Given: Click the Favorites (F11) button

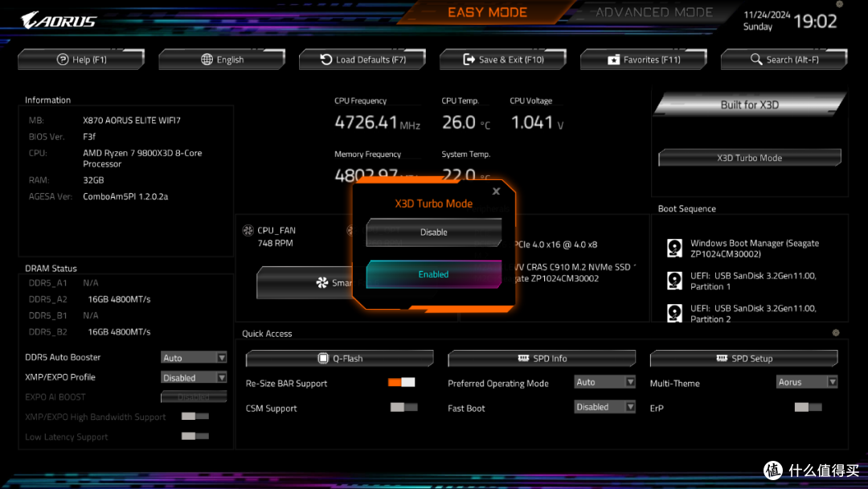Looking at the screenshot, I should pos(643,60).
